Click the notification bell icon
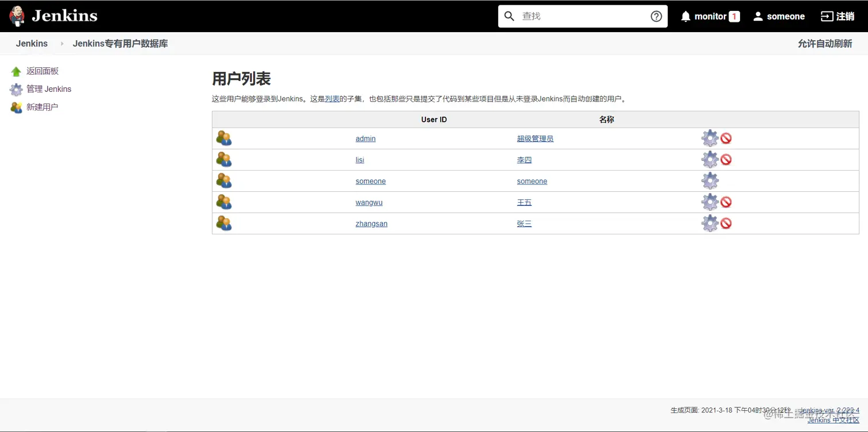Image resolution: width=868 pixels, height=432 pixels. [685, 16]
